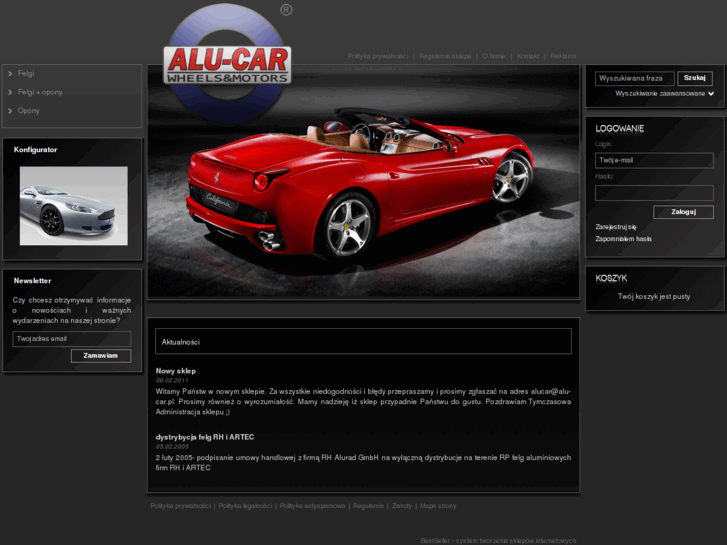The width and height of the screenshot is (727, 545).
Task: Open footer link Regulamin
Action: coord(369,506)
